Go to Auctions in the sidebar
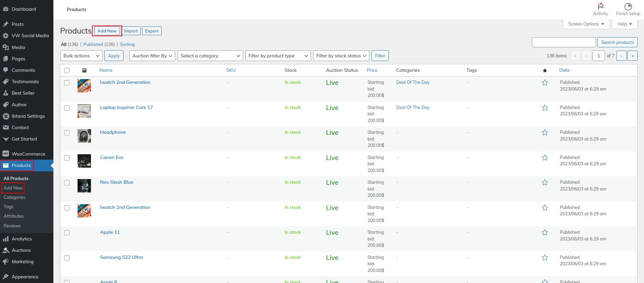Screen dimensions: 644x283 tap(21, 250)
